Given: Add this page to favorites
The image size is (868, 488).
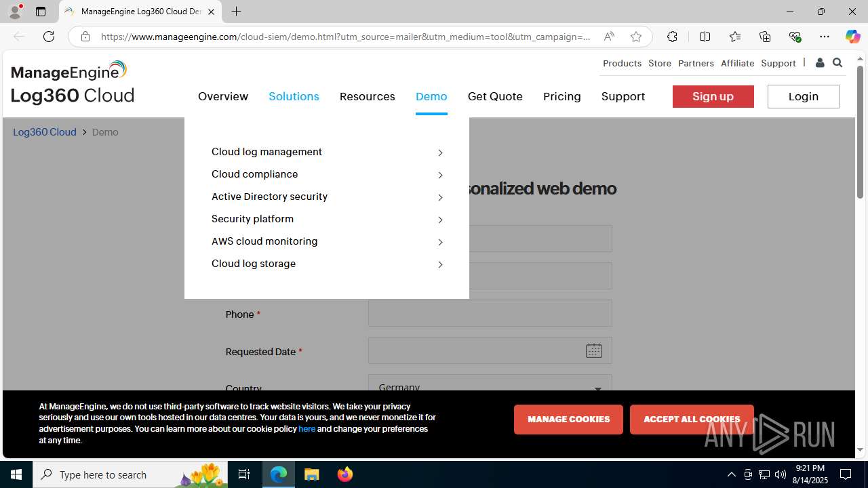Looking at the screenshot, I should pyautogui.click(x=636, y=37).
